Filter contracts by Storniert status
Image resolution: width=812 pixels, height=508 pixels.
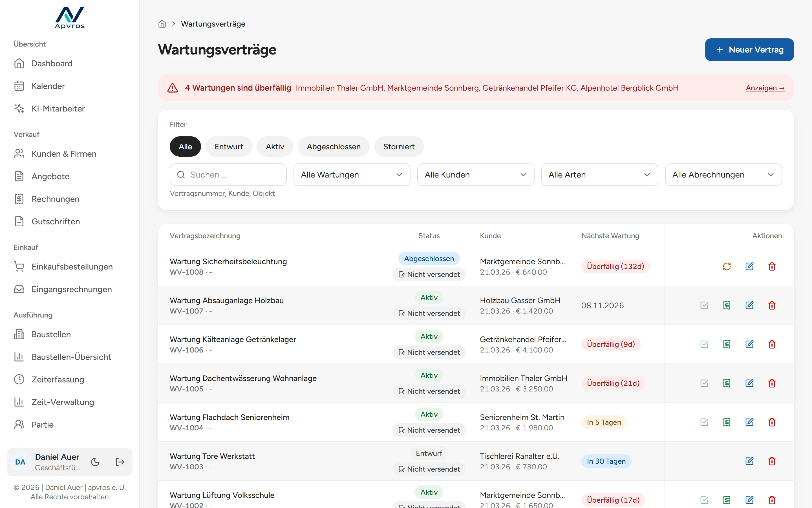[399, 146]
